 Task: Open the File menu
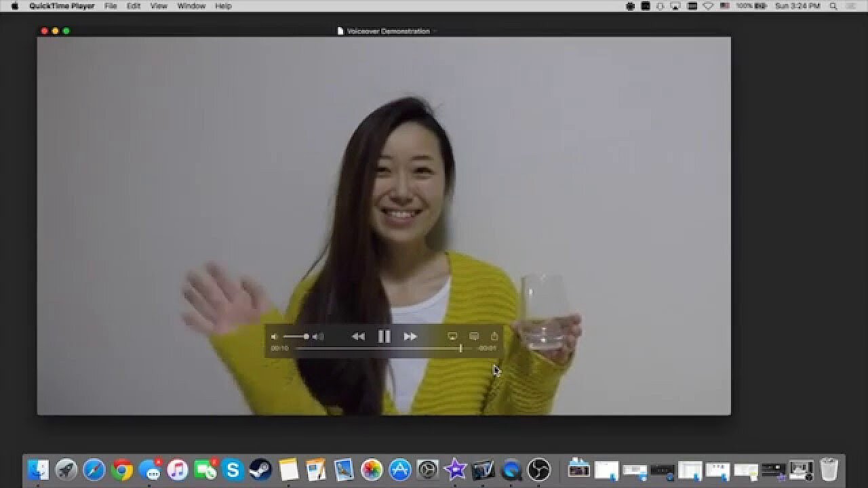[x=111, y=6]
